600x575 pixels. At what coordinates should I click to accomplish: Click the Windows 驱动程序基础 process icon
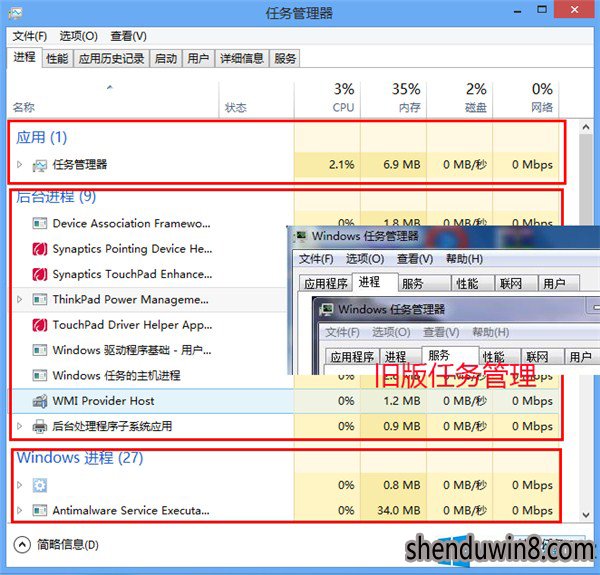coord(40,350)
